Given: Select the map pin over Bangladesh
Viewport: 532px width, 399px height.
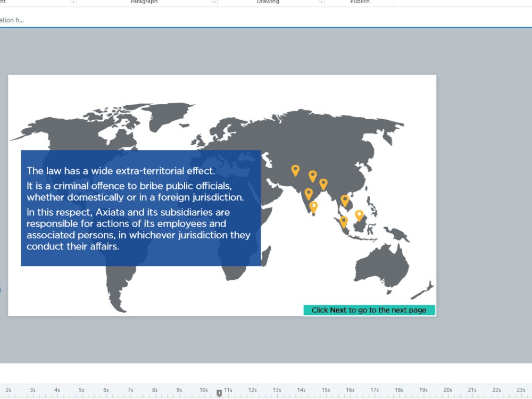Looking at the screenshot, I should coord(323,184).
